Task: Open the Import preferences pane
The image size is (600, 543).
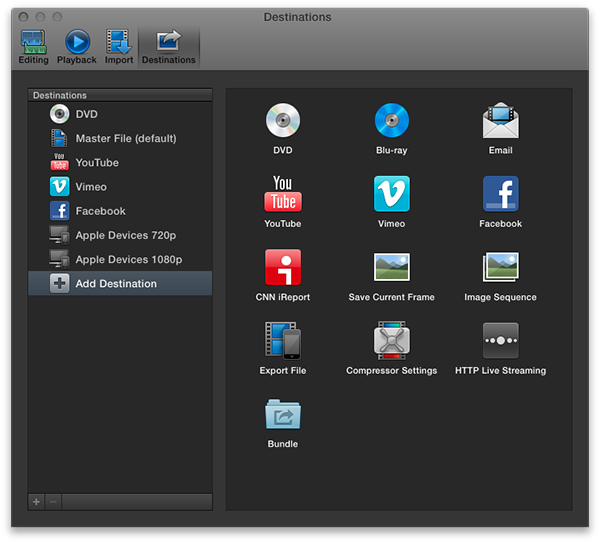Action: [119, 47]
